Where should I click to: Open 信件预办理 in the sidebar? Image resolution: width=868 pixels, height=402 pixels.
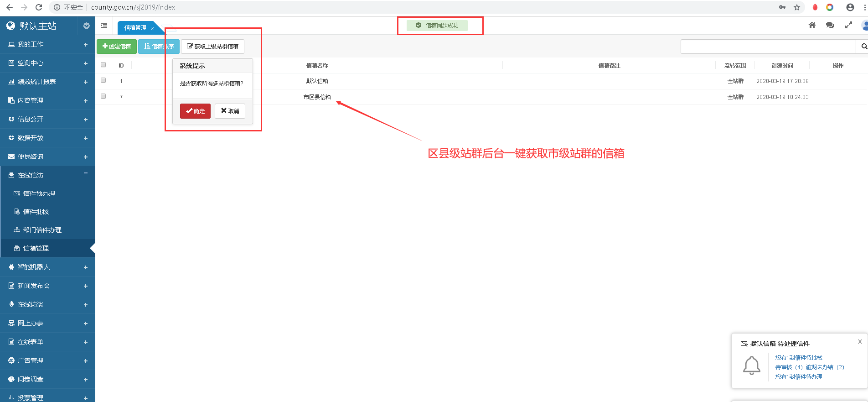[x=39, y=193]
